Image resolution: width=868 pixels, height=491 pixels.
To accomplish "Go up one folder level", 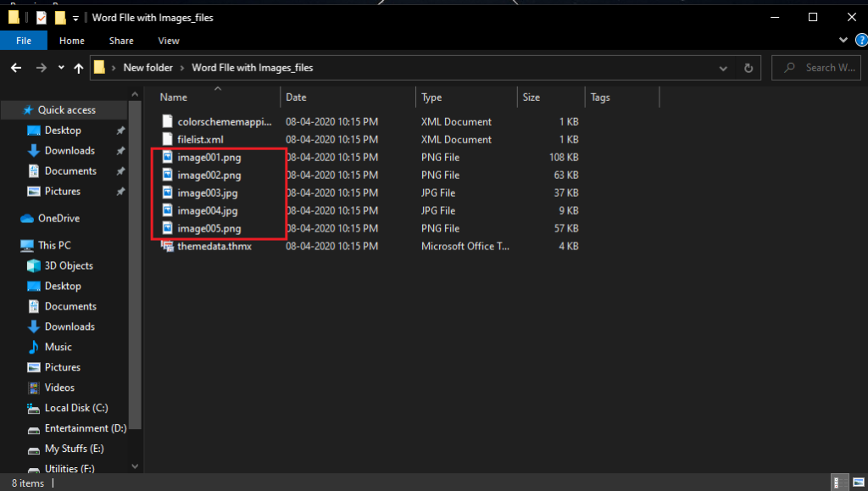I will tap(79, 68).
